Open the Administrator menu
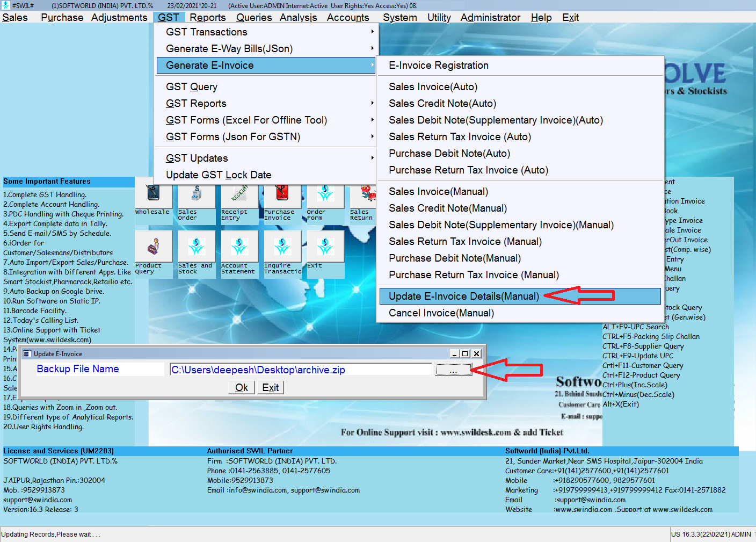The height and width of the screenshot is (542, 756). pyautogui.click(x=490, y=18)
